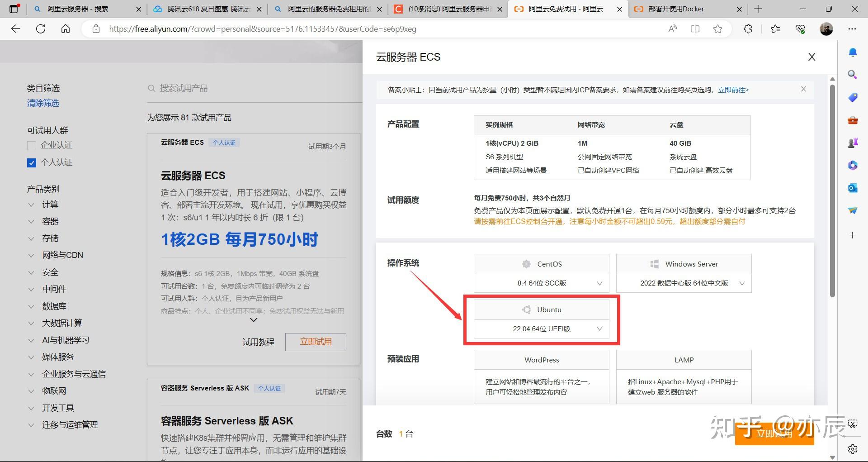This screenshot has width=868, height=462.
Task: Open new browser tab
Action: (758, 9)
